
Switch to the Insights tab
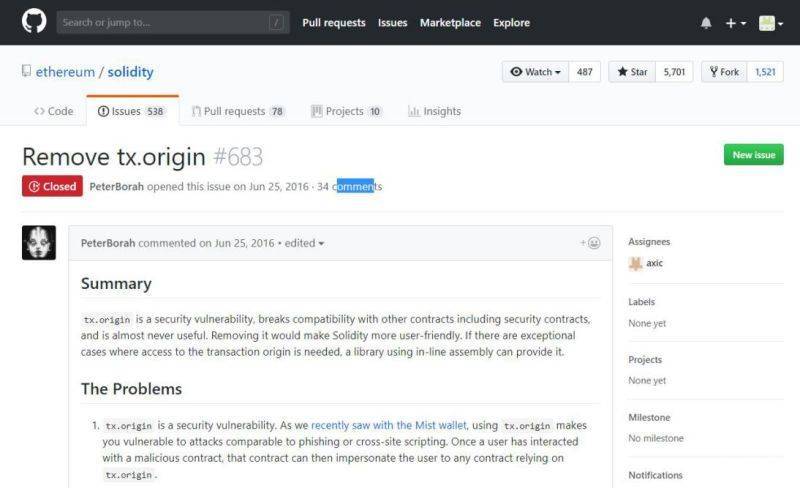coord(435,111)
